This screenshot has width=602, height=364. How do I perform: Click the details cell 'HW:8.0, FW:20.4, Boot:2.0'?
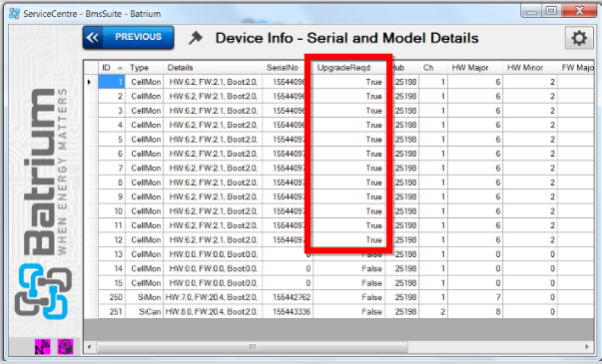(x=213, y=311)
